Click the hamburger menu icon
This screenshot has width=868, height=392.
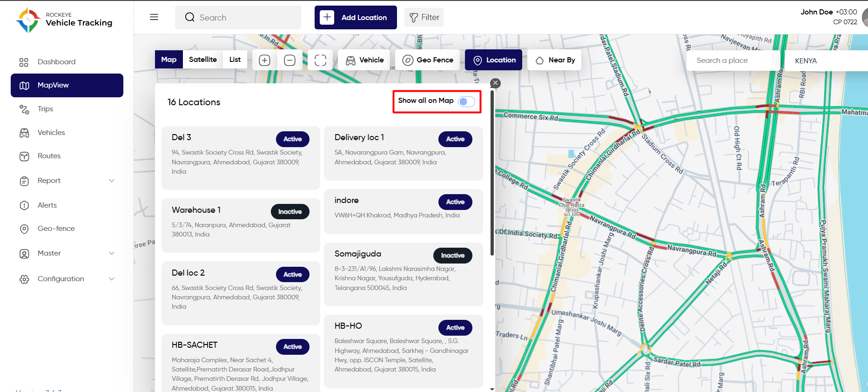click(x=154, y=17)
